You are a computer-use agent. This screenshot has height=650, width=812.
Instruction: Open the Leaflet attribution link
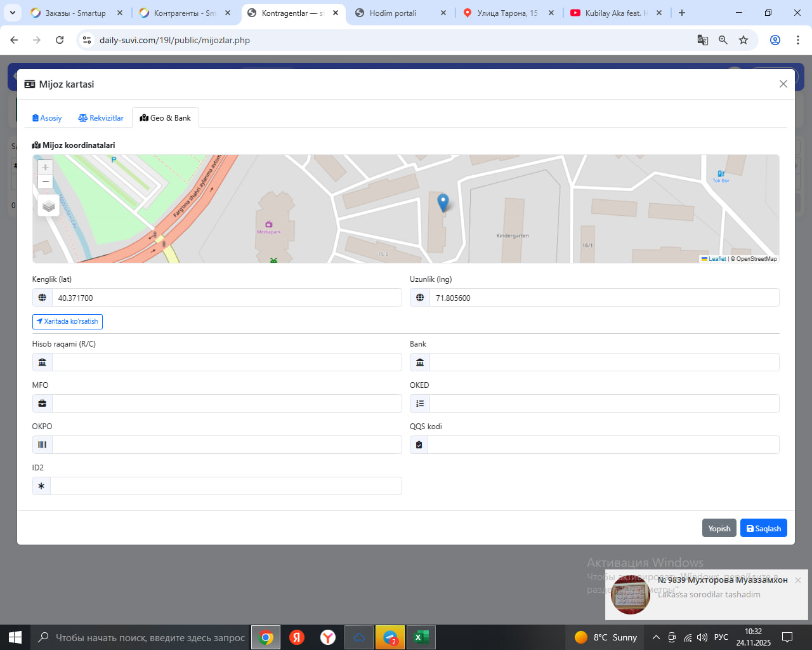coord(716,259)
